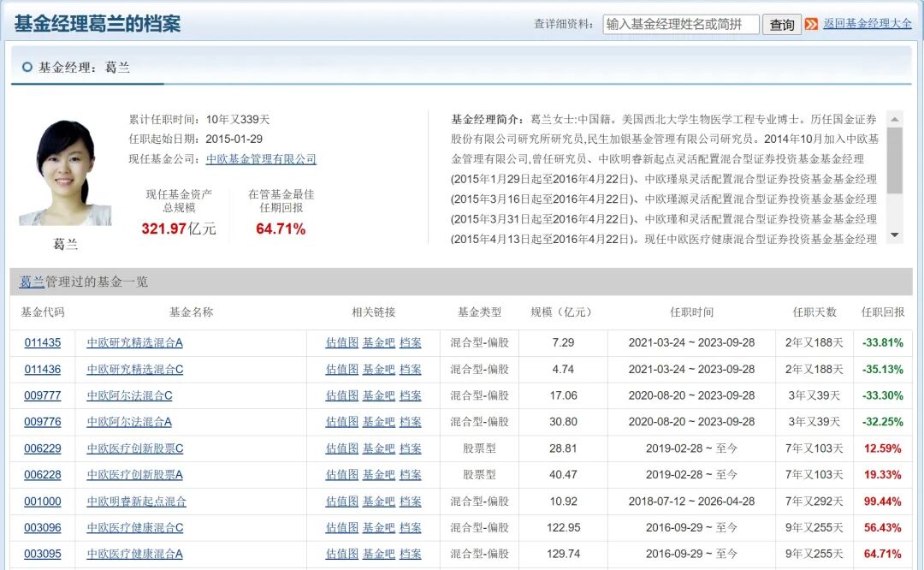Viewport: 924px width, 570px height.
Task: Click the 葛兰 link in the fund list header
Action: tap(32, 282)
